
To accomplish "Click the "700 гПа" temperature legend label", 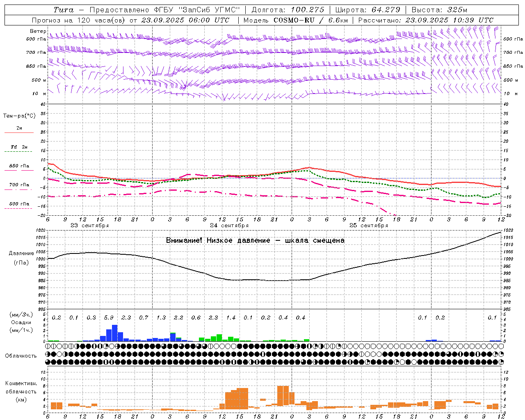I will coord(19,185).
